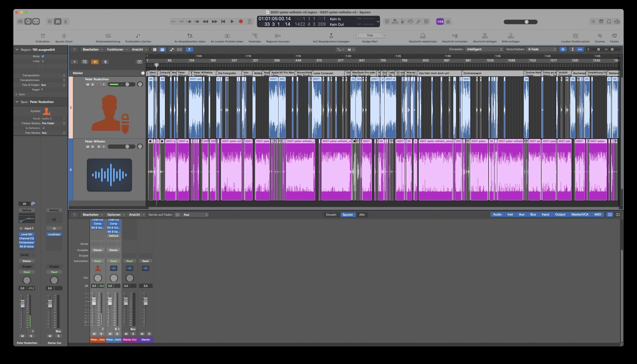Switch to the Alle tab in the mixer
Viewport: 637px width, 364px height.
(362, 214)
